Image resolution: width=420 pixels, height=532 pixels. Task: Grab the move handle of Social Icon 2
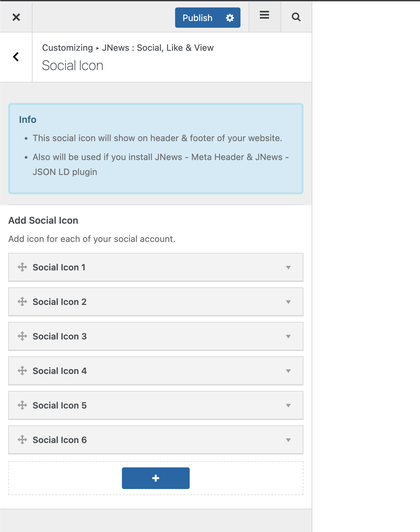[x=22, y=302]
